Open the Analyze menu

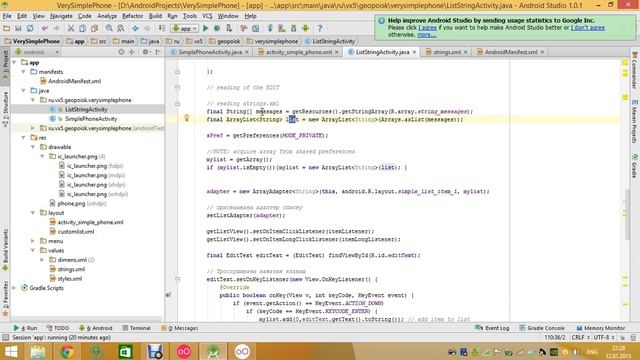107,16
